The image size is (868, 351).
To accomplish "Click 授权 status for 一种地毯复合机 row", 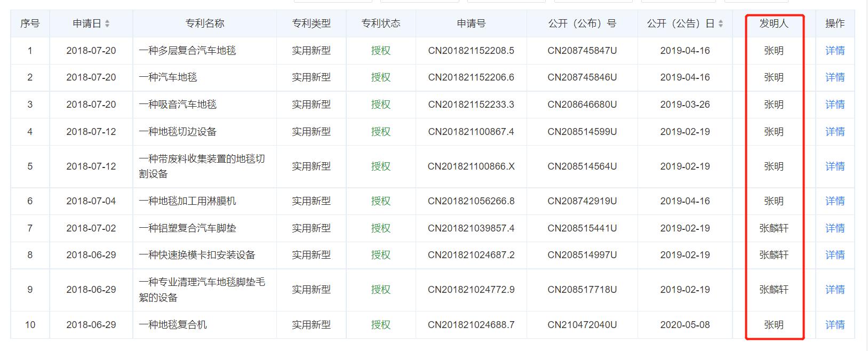I will pos(381,325).
